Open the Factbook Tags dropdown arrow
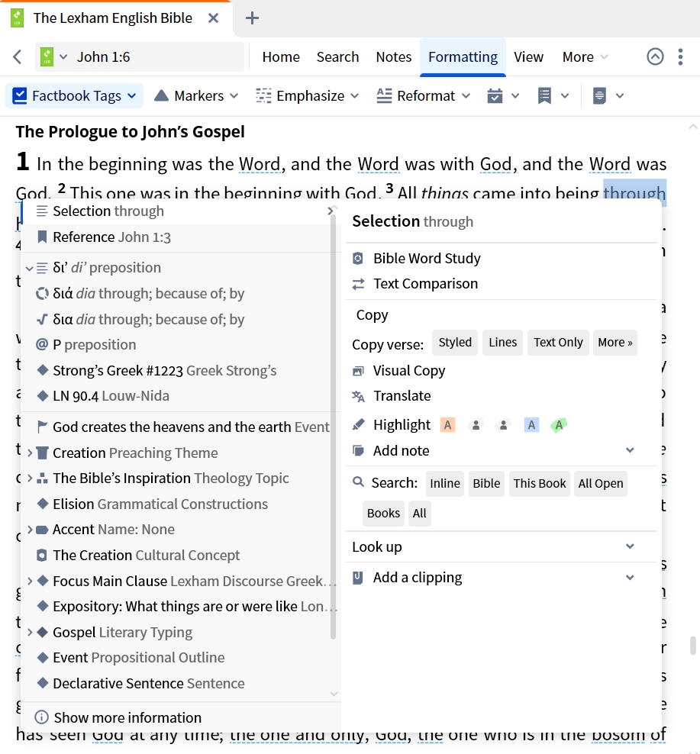The width and height of the screenshot is (700, 754). click(x=132, y=95)
